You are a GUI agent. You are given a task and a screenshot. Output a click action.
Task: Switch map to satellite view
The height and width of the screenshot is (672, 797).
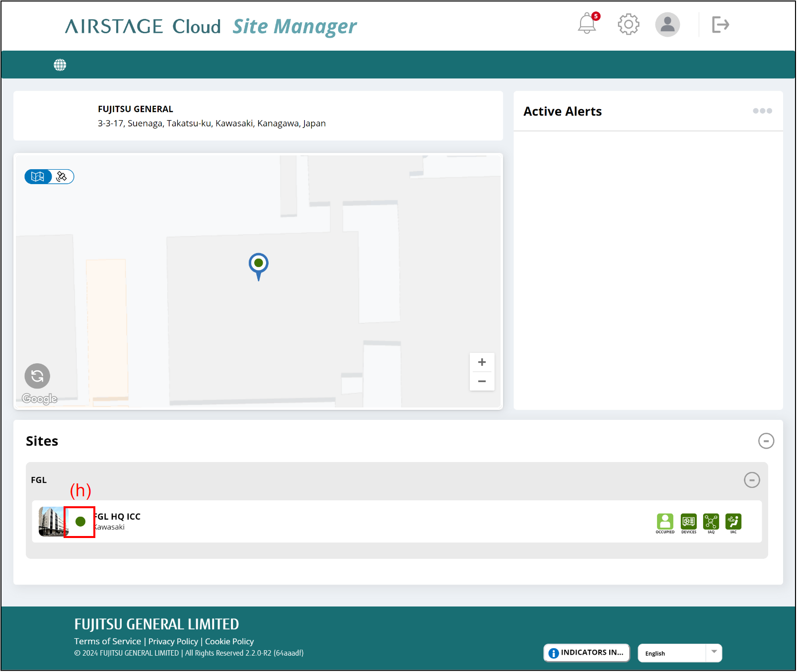click(62, 177)
